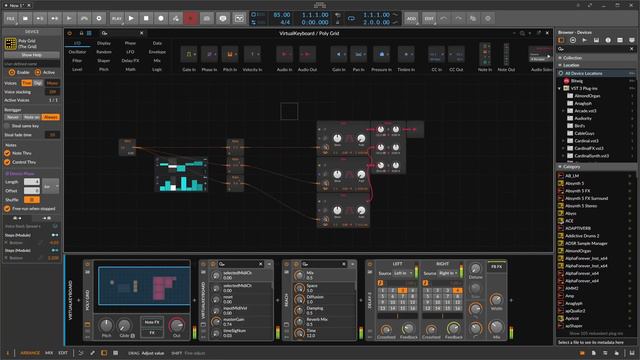
Task: Click the Shuffle toggle button
Action: tap(31, 200)
